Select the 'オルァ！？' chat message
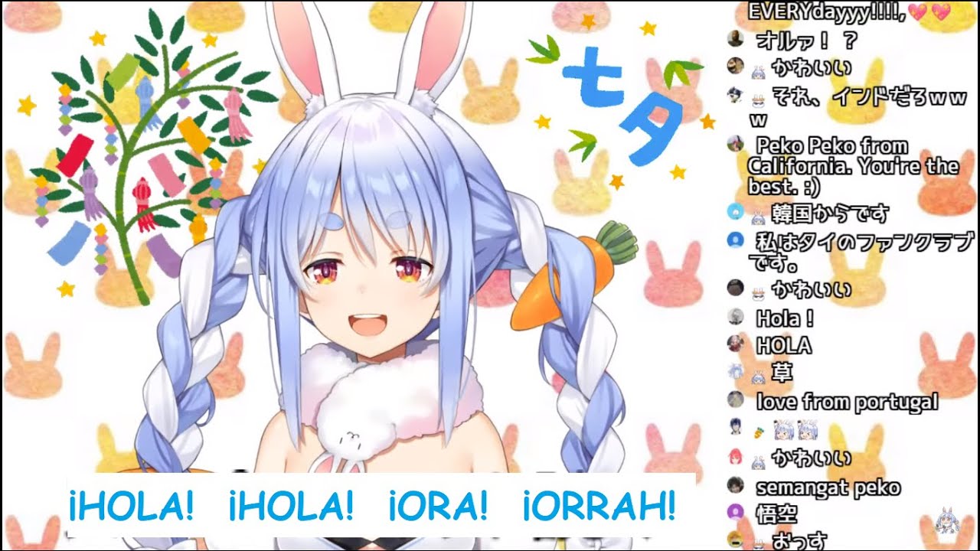 coord(805,40)
